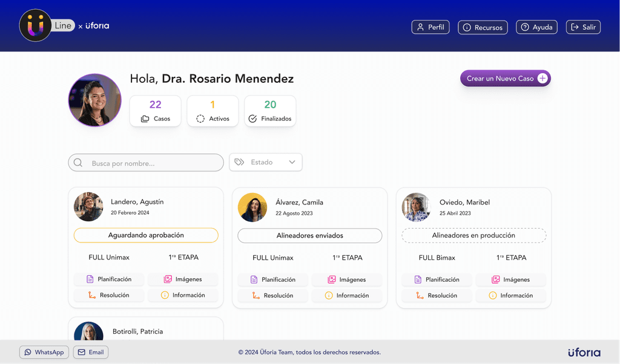The image size is (620, 364).
Task: Select the 1 Activos stat card
Action: pos(213,111)
